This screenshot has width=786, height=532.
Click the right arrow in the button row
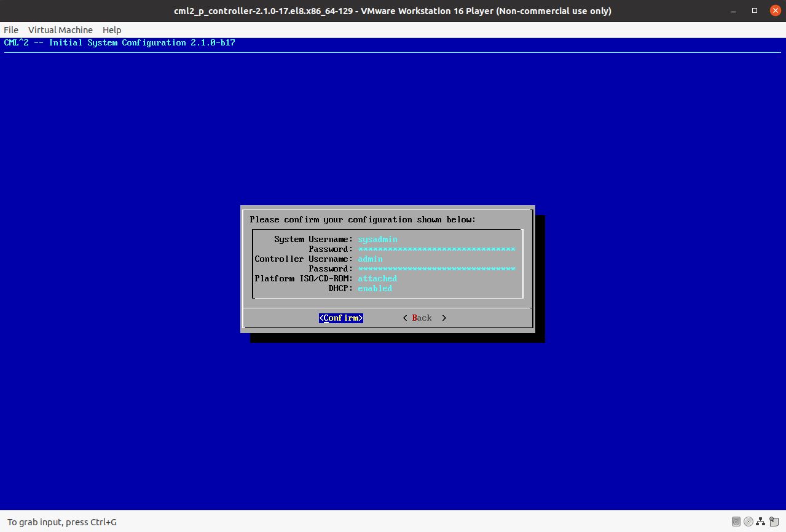444,318
